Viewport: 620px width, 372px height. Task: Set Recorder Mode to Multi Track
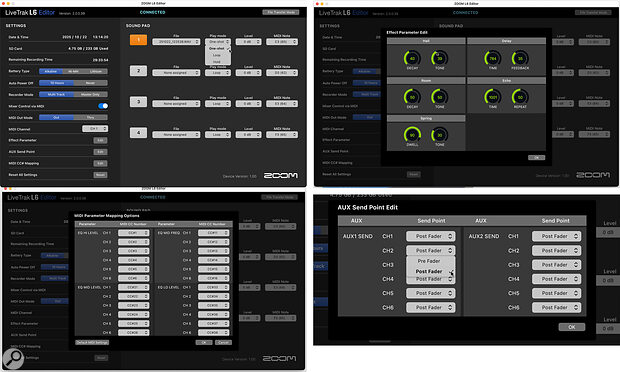56,94
